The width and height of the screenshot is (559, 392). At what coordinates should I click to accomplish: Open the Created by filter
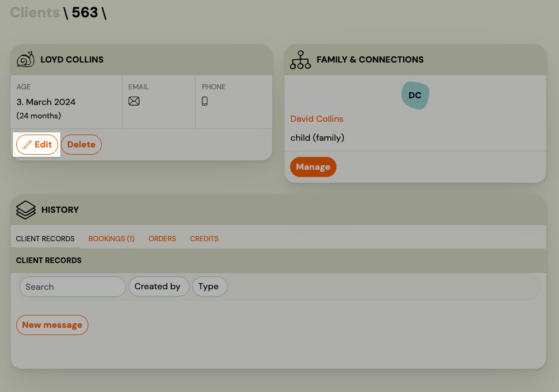[159, 286]
